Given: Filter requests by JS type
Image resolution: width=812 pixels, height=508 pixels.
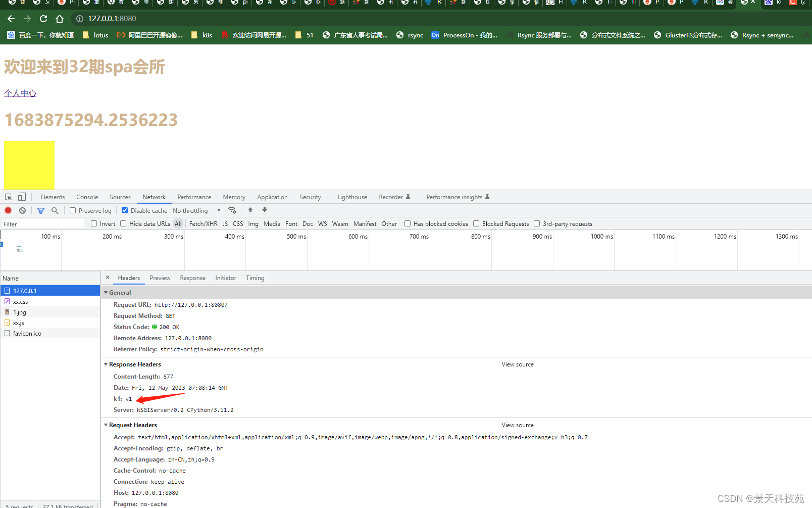Looking at the screenshot, I should 225,223.
